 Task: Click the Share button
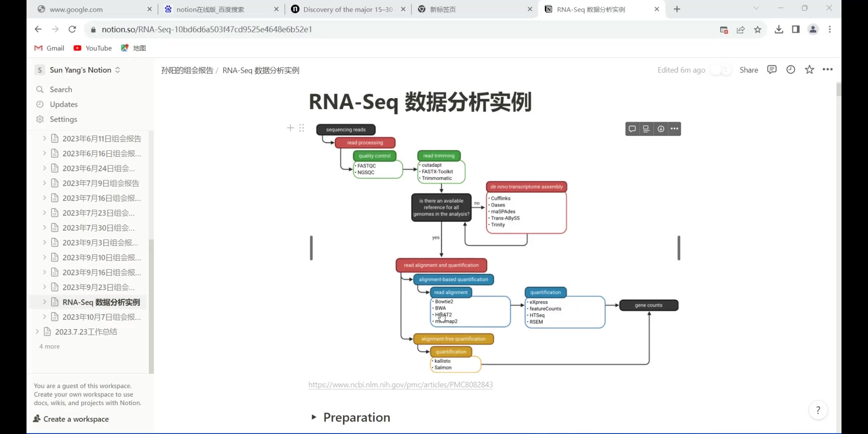click(748, 70)
